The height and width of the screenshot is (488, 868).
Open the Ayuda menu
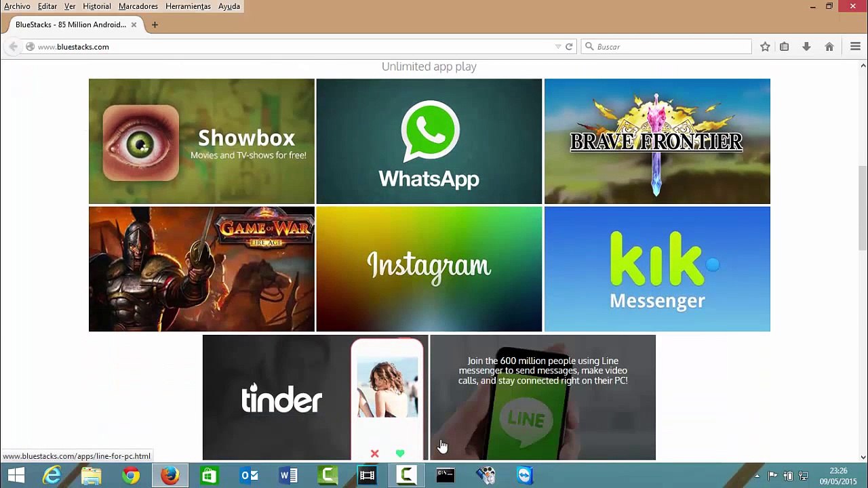(x=229, y=6)
